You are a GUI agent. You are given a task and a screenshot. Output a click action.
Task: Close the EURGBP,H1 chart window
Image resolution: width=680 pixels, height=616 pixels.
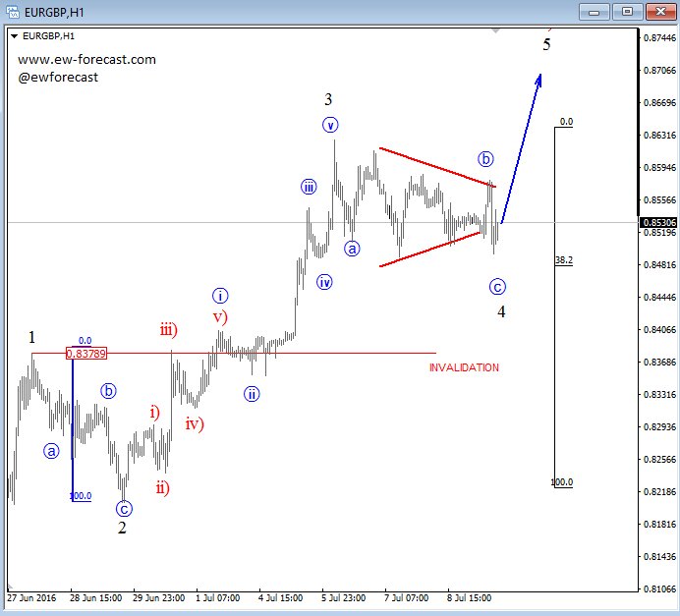pyautogui.click(x=660, y=12)
